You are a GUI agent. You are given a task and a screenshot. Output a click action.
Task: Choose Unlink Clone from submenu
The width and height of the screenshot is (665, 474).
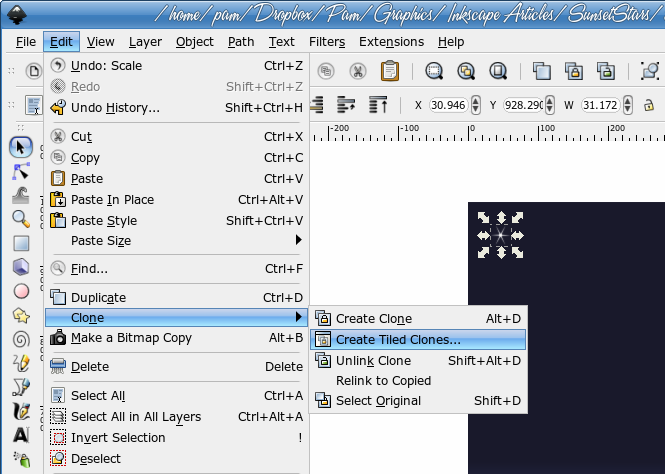(418, 360)
